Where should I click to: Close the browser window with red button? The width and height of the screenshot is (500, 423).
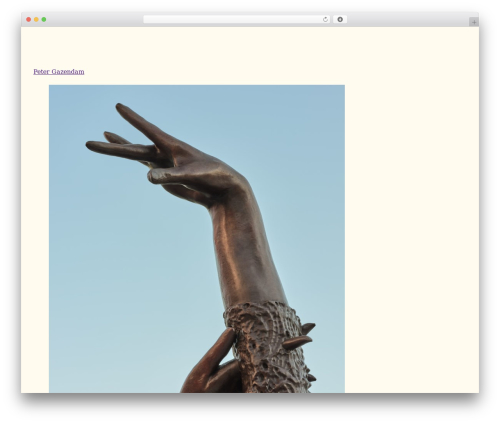pos(29,20)
